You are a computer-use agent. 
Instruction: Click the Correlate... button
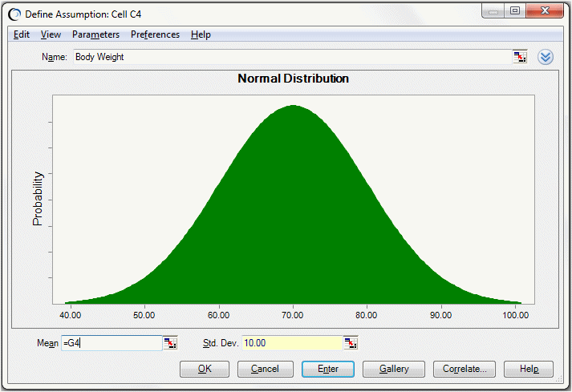pyautogui.click(x=464, y=369)
